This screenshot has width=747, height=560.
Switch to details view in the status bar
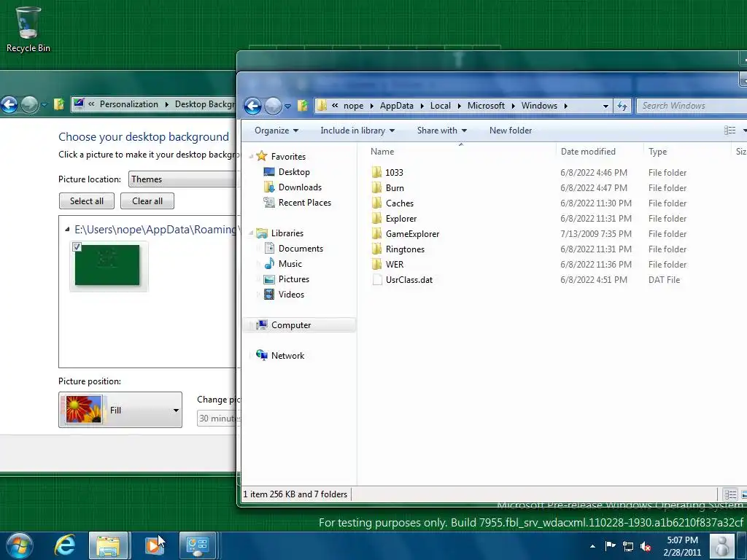point(729,495)
